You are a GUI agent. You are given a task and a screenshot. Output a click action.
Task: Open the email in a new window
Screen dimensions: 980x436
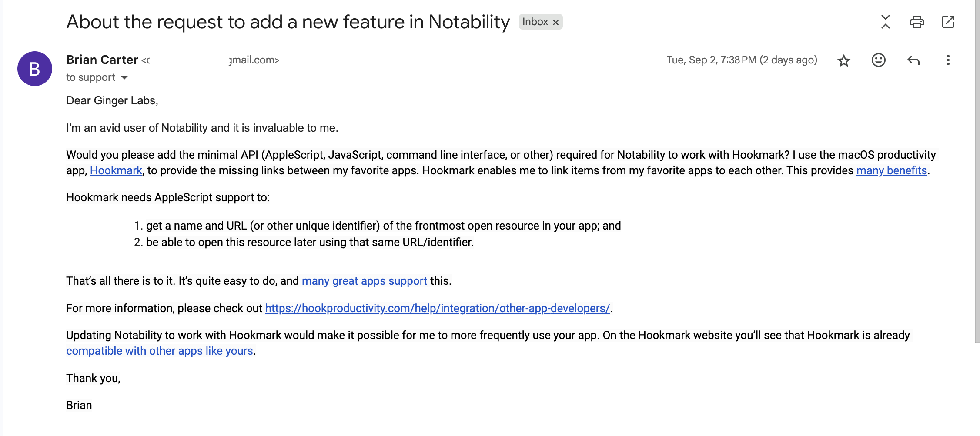pos(948,22)
